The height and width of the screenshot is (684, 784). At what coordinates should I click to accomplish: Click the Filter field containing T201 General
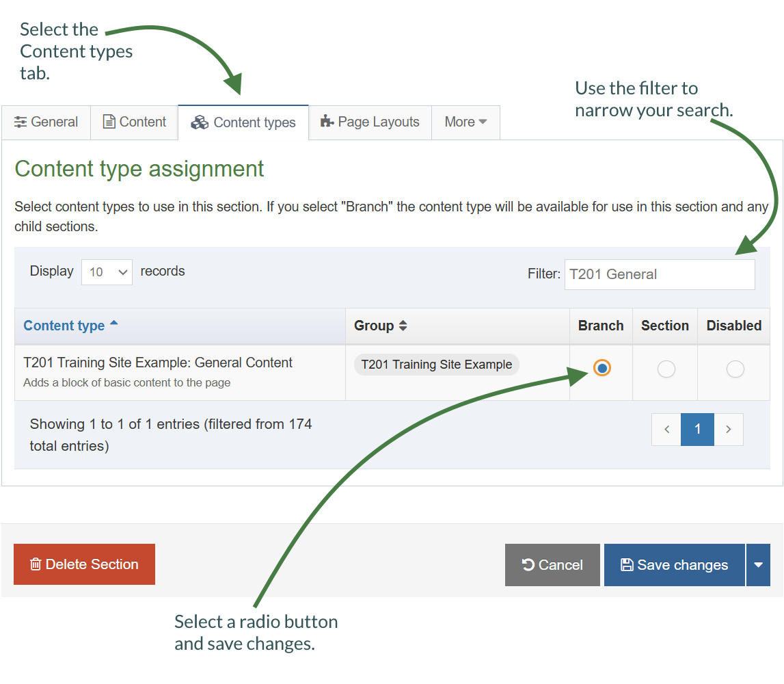click(659, 274)
